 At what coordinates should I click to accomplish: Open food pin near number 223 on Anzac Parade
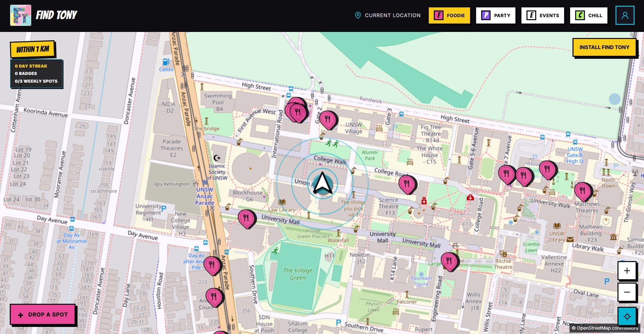tap(214, 297)
